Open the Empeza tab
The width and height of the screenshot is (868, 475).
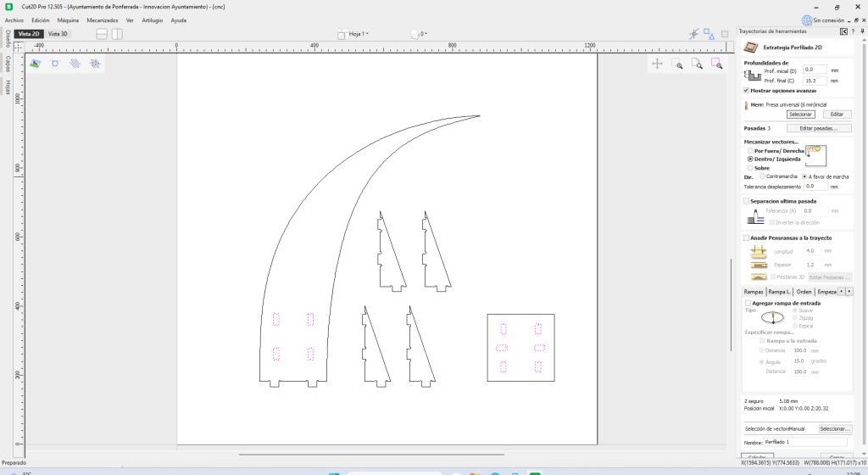point(826,292)
